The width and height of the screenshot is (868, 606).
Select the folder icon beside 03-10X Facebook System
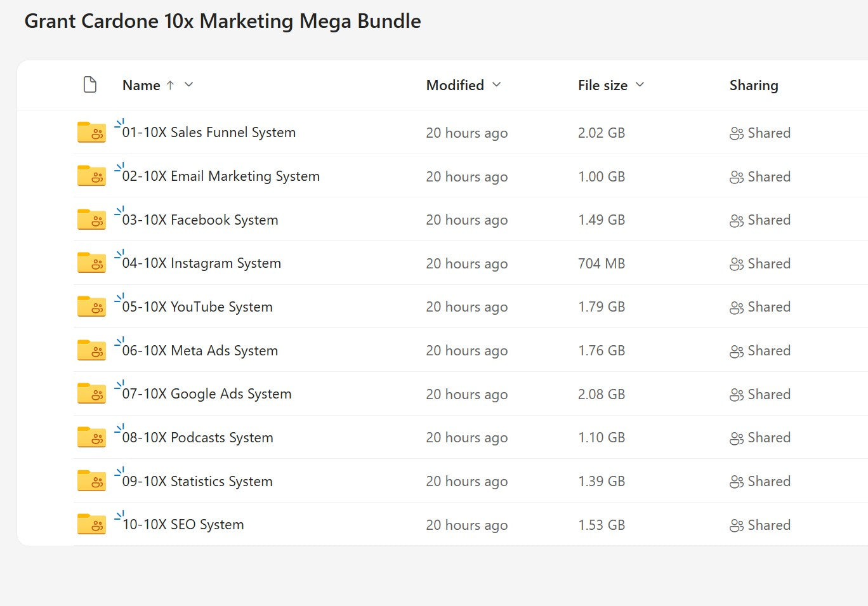91,219
